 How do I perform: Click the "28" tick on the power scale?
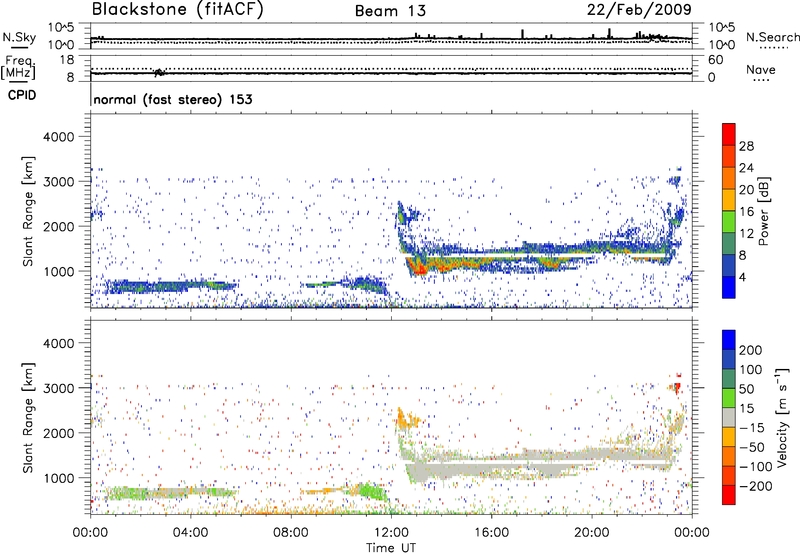pos(746,146)
